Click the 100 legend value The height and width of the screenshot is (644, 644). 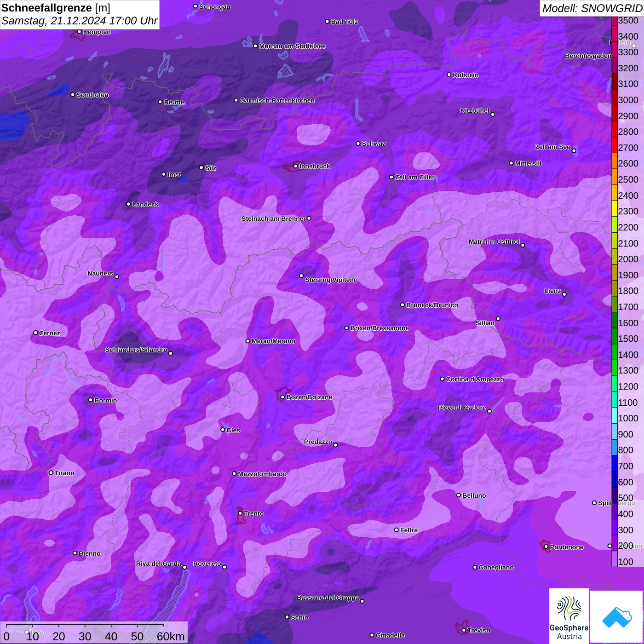(626, 562)
